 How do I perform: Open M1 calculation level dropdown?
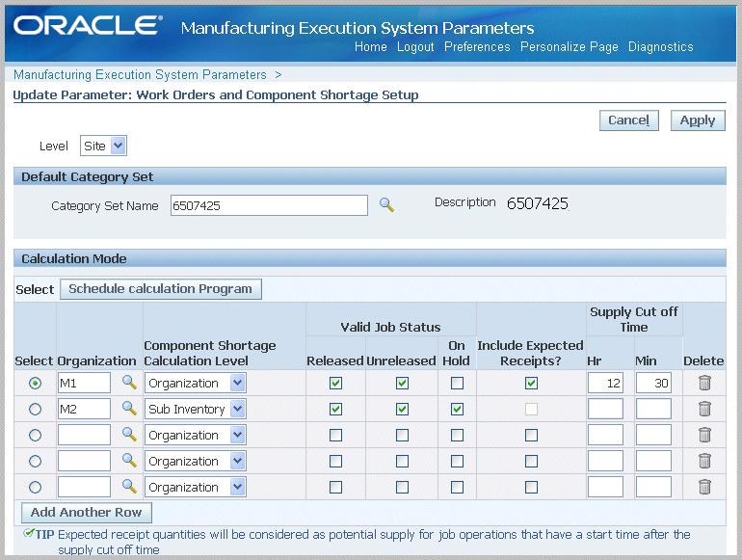tap(195, 383)
